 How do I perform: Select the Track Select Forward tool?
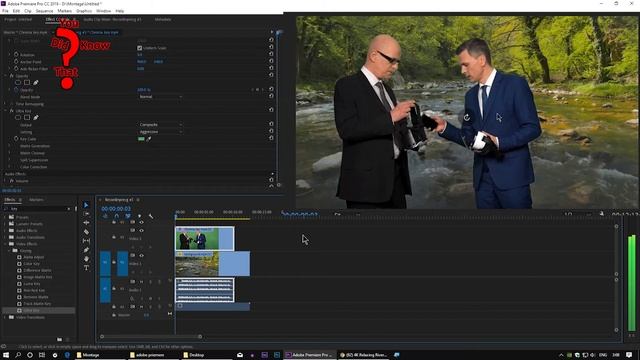click(x=86, y=214)
